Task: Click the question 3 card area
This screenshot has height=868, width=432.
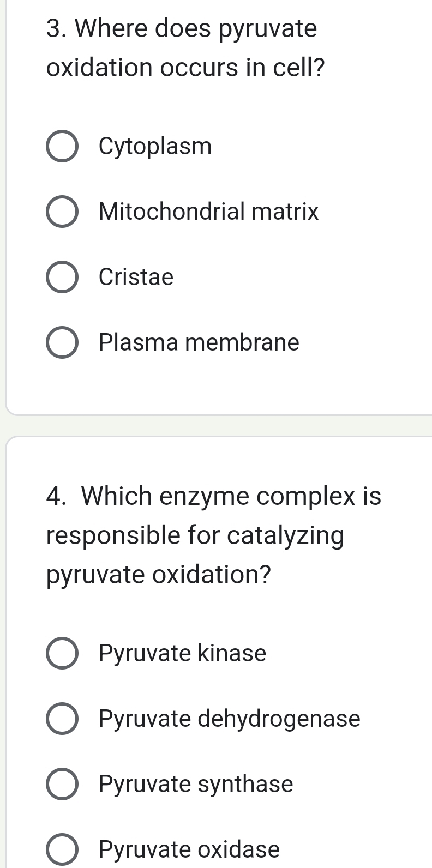Action: click(x=218, y=387)
